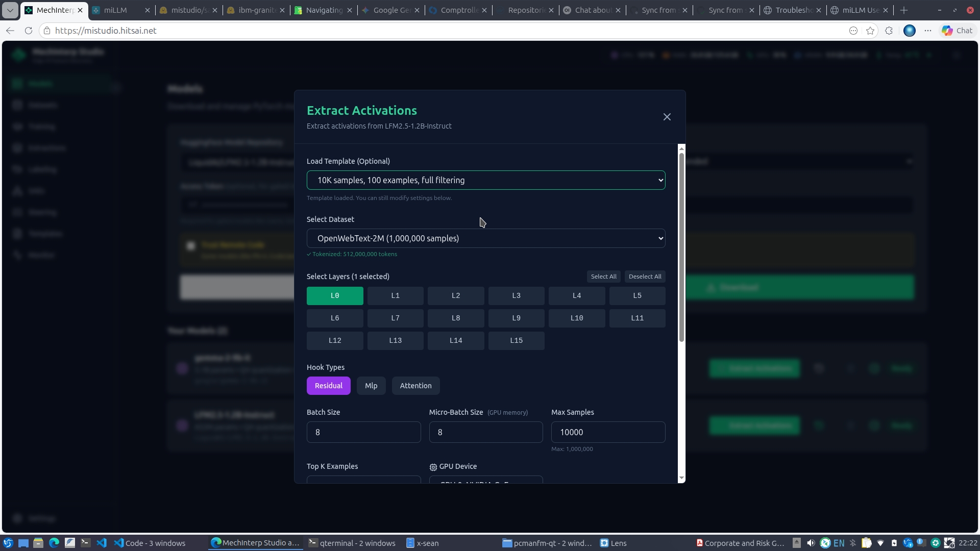Click the address bar URL

click(106, 31)
